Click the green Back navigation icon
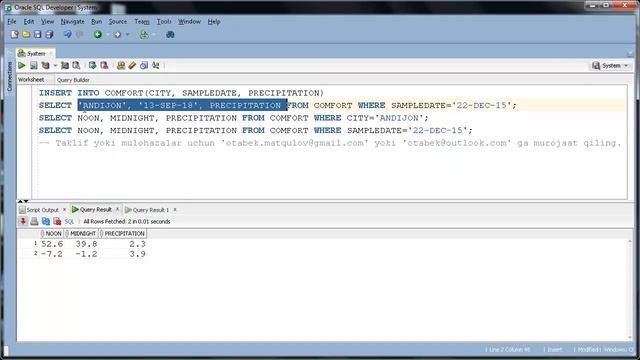 point(98,35)
